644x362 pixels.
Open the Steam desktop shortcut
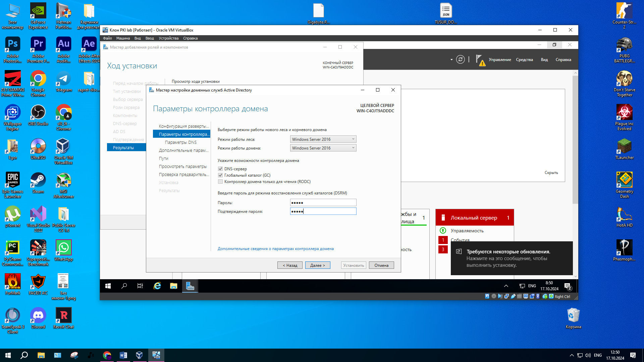coord(38,183)
